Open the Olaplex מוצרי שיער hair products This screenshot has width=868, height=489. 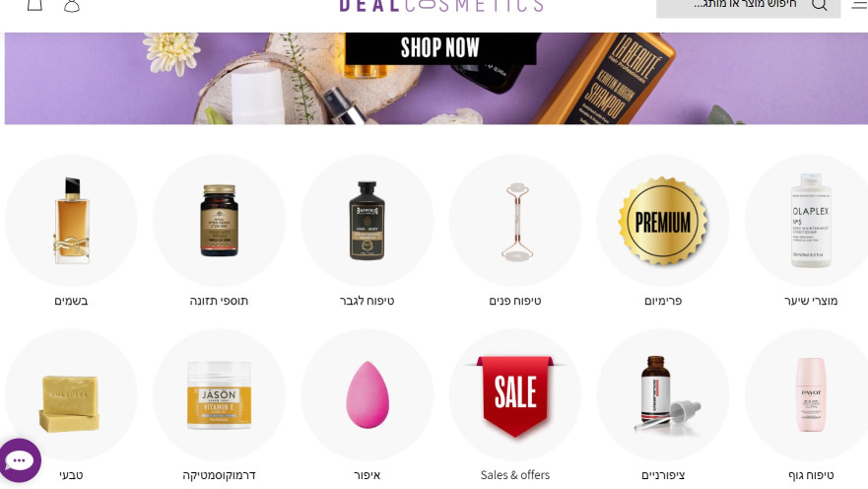pos(811,221)
